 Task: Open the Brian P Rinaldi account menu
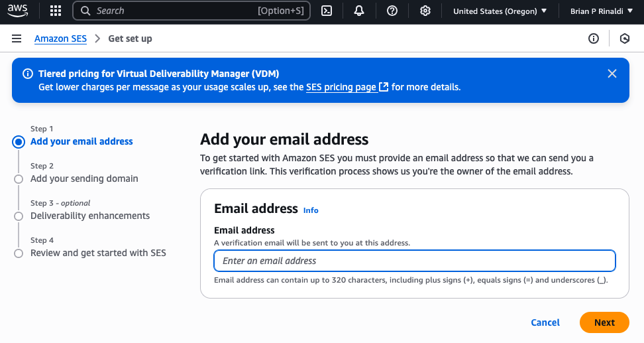pyautogui.click(x=602, y=11)
